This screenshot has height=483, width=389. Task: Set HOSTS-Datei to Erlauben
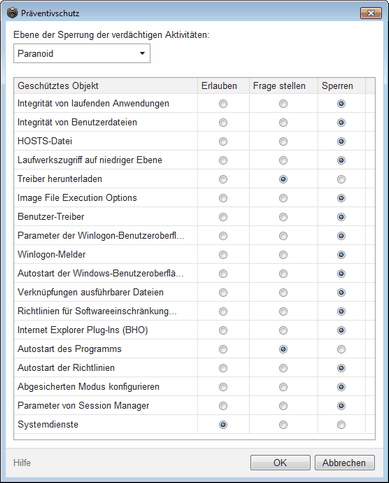click(223, 141)
